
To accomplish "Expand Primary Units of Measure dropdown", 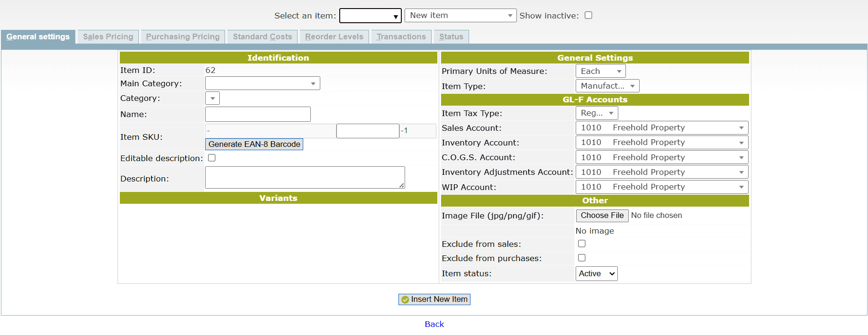I will point(600,71).
